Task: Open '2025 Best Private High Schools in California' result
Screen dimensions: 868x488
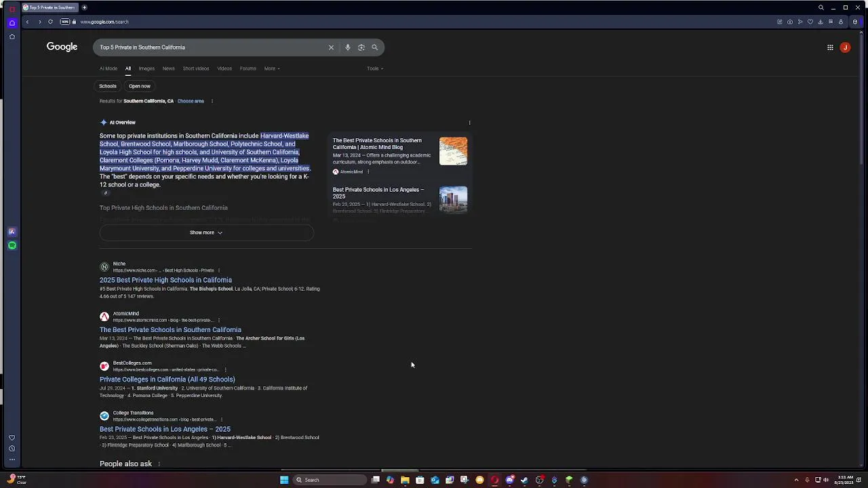Action: pyautogui.click(x=165, y=280)
